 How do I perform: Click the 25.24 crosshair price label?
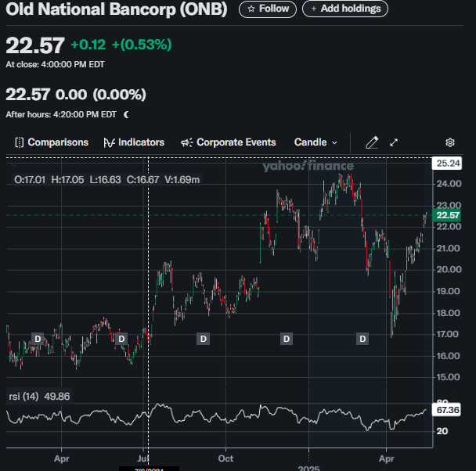[x=448, y=164]
